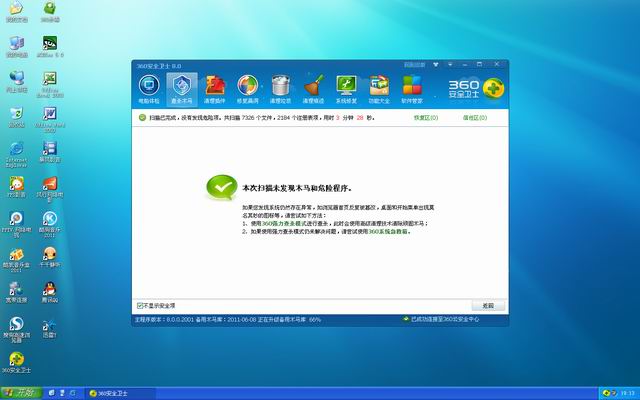Screen dimensions: 640x400
Task: Open the 腾讯QQ penguin desktop shortcut
Action: pos(50,292)
